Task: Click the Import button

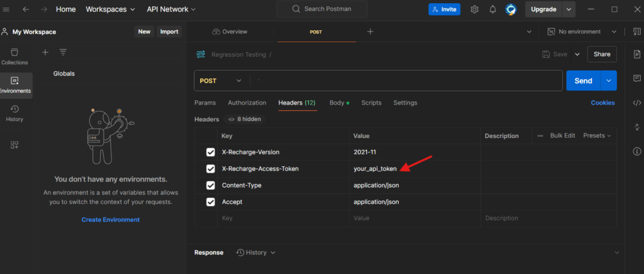Action: pyautogui.click(x=169, y=31)
